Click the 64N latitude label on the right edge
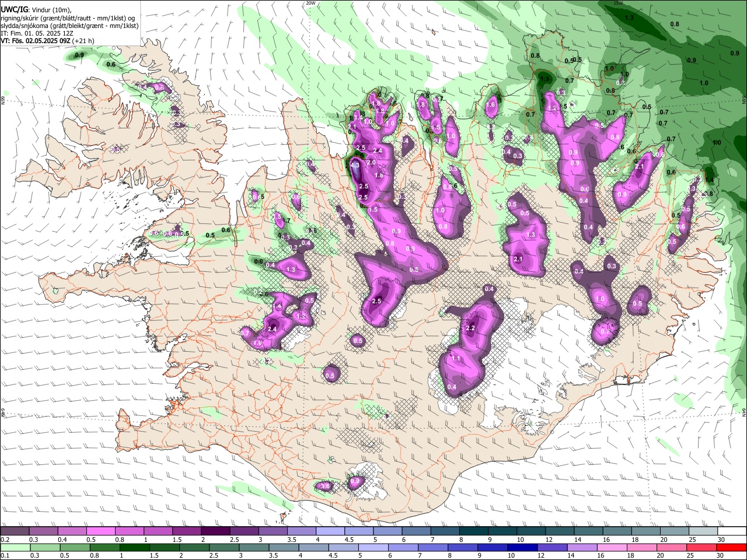The image size is (747, 560). click(744, 412)
